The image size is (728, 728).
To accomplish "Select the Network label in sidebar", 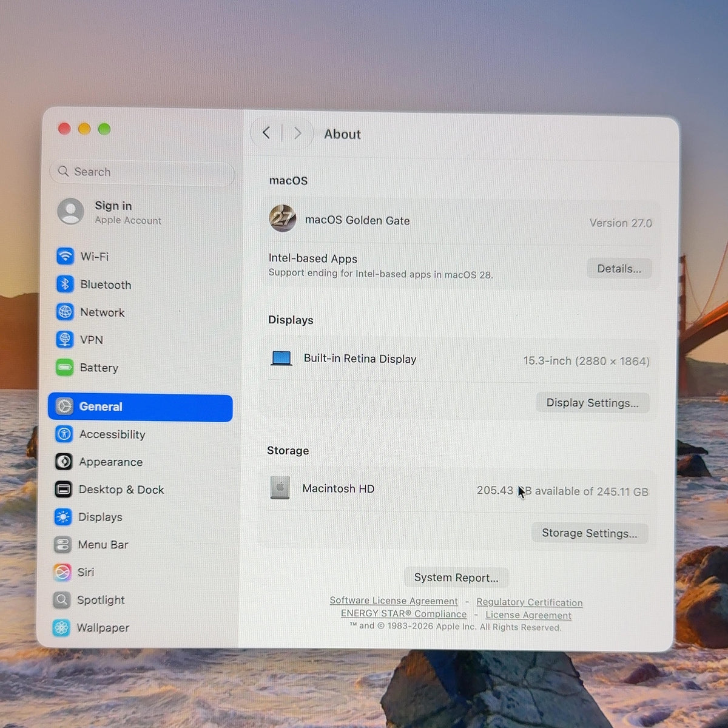I will pyautogui.click(x=102, y=312).
